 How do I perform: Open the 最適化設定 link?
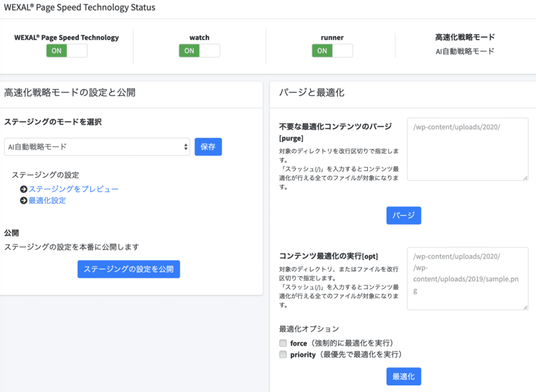point(47,200)
